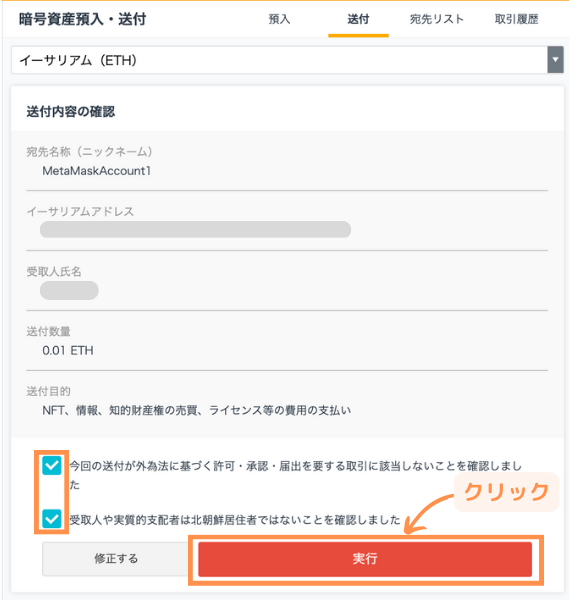
Task: Click the MetaMaskAccount1 nickname text
Action: pos(96,171)
